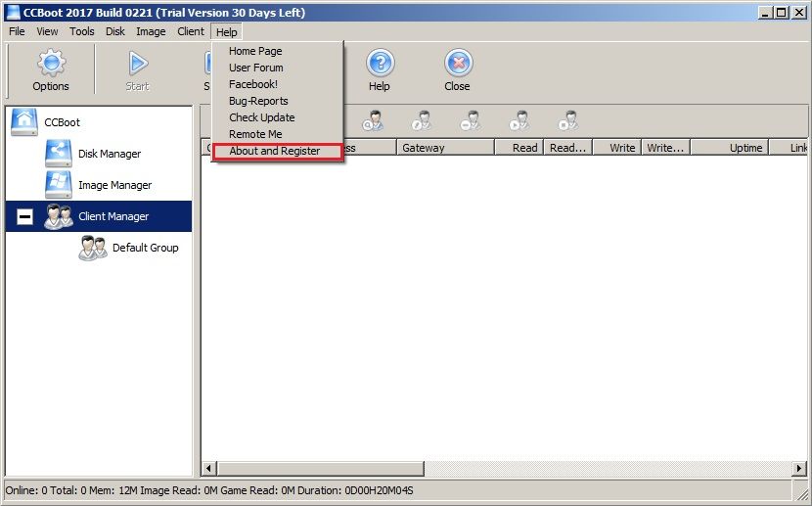Open the Disk menu
Viewport: 812px width, 506px height.
pyautogui.click(x=115, y=31)
